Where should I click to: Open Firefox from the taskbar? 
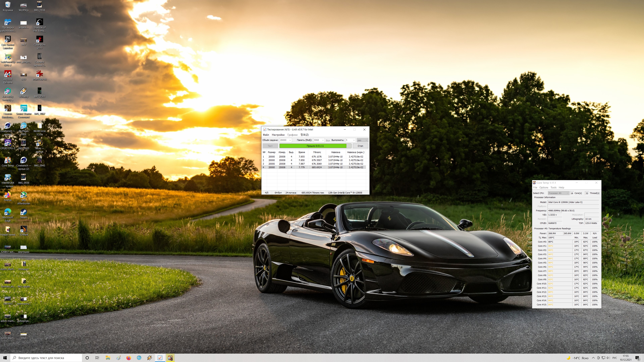[128, 358]
